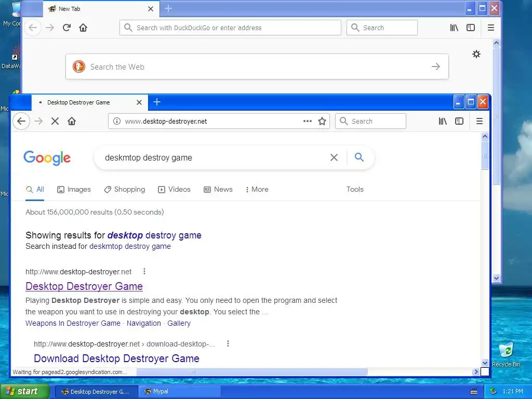
Task: Switch to Images results
Action: [74, 189]
